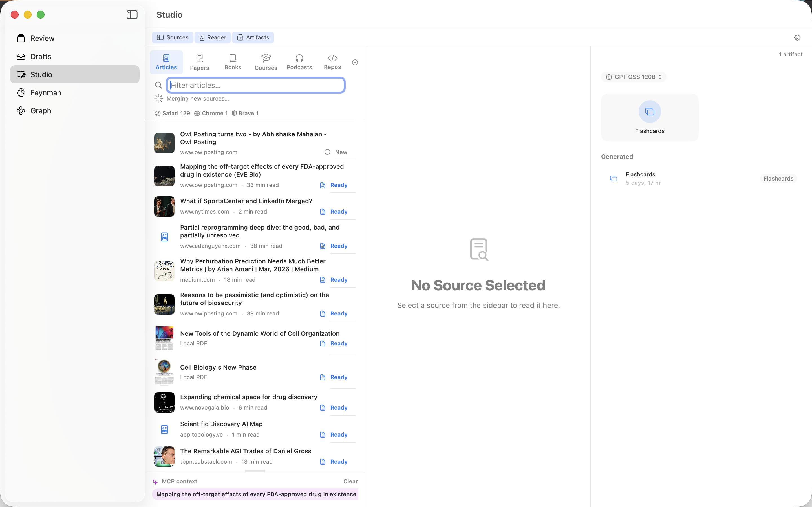Select the Papers source type icon
This screenshot has width=812, height=507.
[199, 61]
